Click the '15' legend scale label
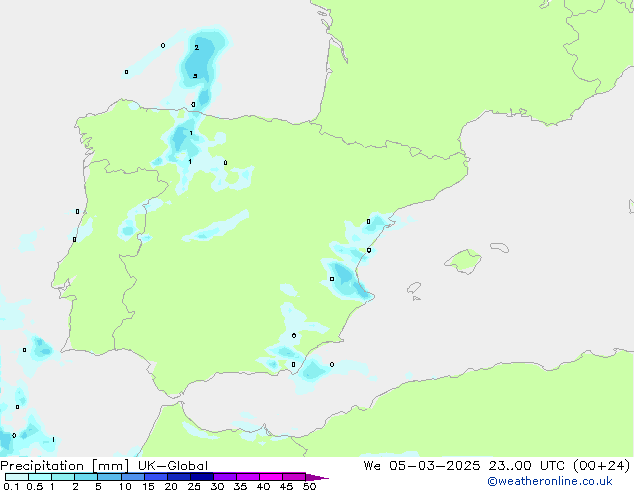Image resolution: width=634 pixels, height=490 pixels. click(148, 486)
